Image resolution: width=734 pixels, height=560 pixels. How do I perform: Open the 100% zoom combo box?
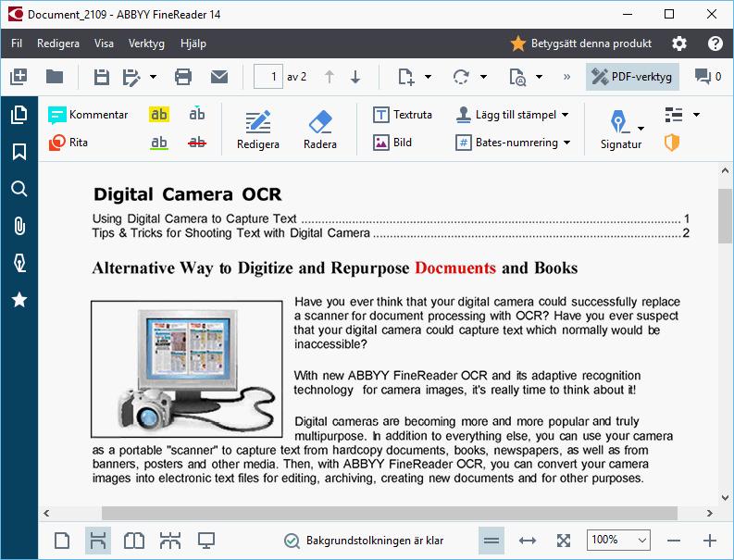618,541
